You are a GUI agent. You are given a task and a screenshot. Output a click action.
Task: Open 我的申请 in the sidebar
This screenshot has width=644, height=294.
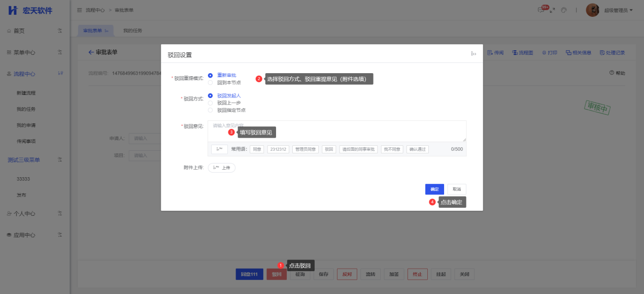pos(26,125)
